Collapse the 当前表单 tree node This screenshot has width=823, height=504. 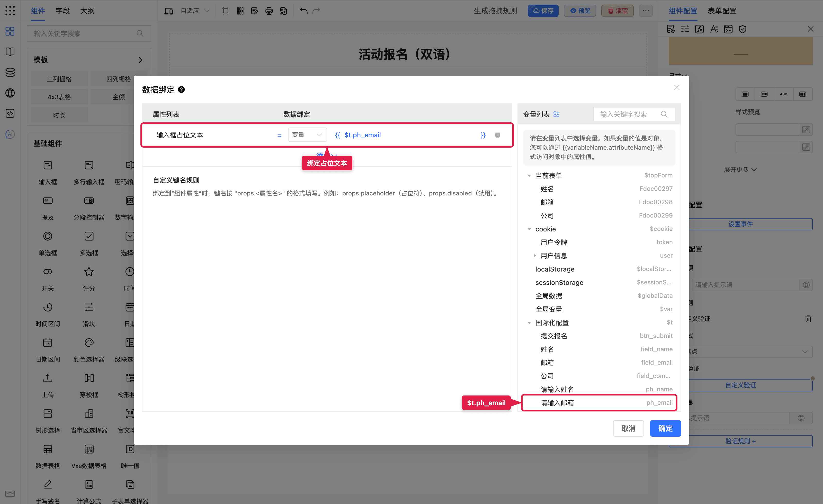tap(529, 176)
